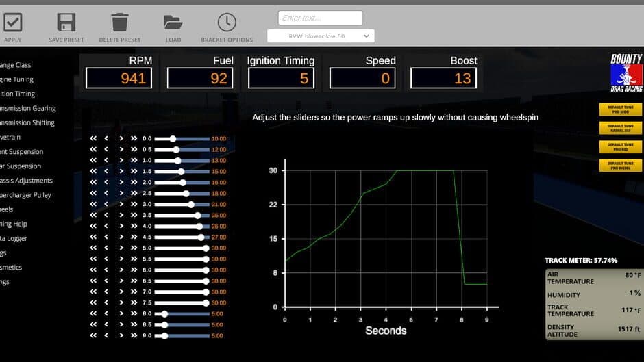Click the Apply checkmark icon
Viewport: 644px width, 362px height.
[x=13, y=23]
